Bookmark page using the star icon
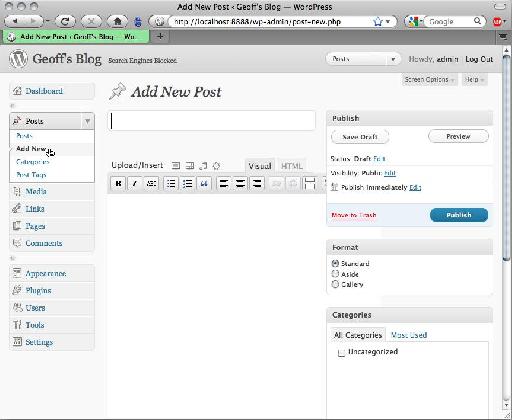This screenshot has height=420, width=512. point(378,22)
